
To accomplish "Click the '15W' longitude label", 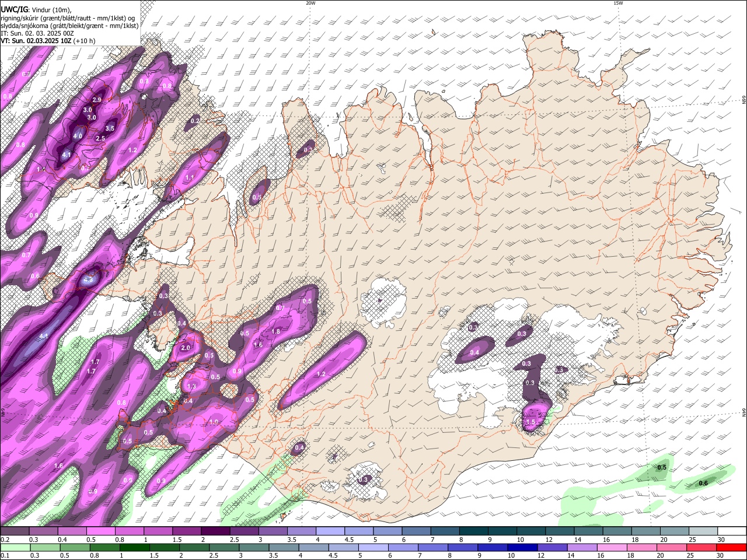I will click(618, 3).
